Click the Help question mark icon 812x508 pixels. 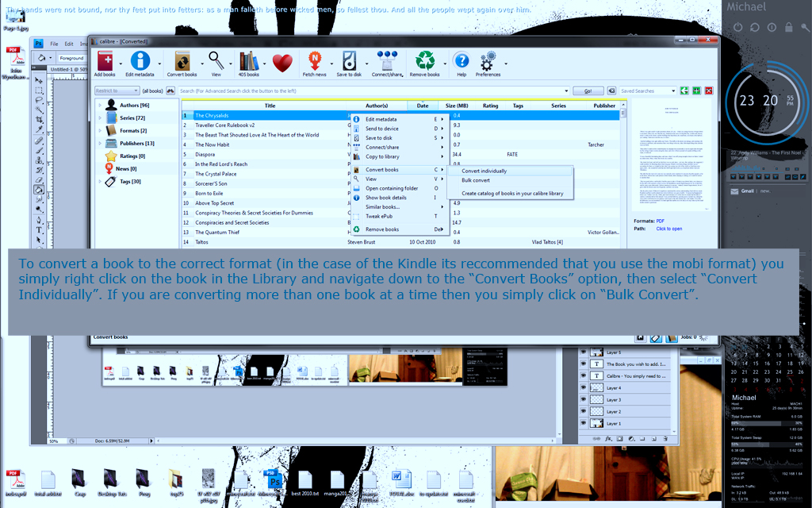click(x=461, y=61)
